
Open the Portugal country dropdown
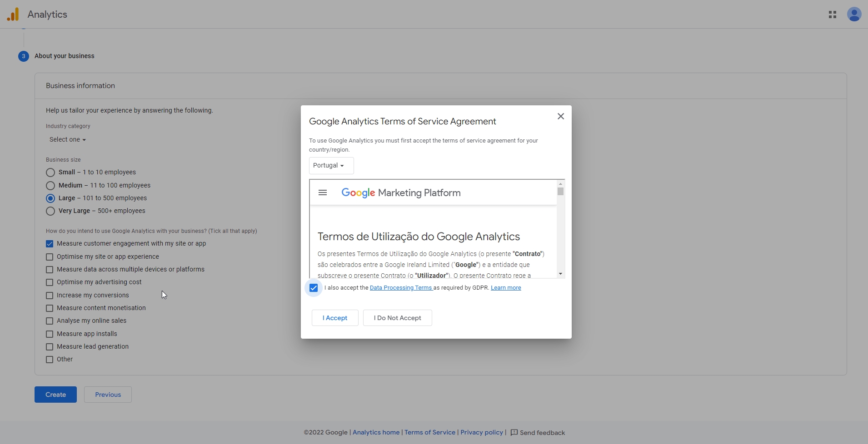tap(331, 166)
